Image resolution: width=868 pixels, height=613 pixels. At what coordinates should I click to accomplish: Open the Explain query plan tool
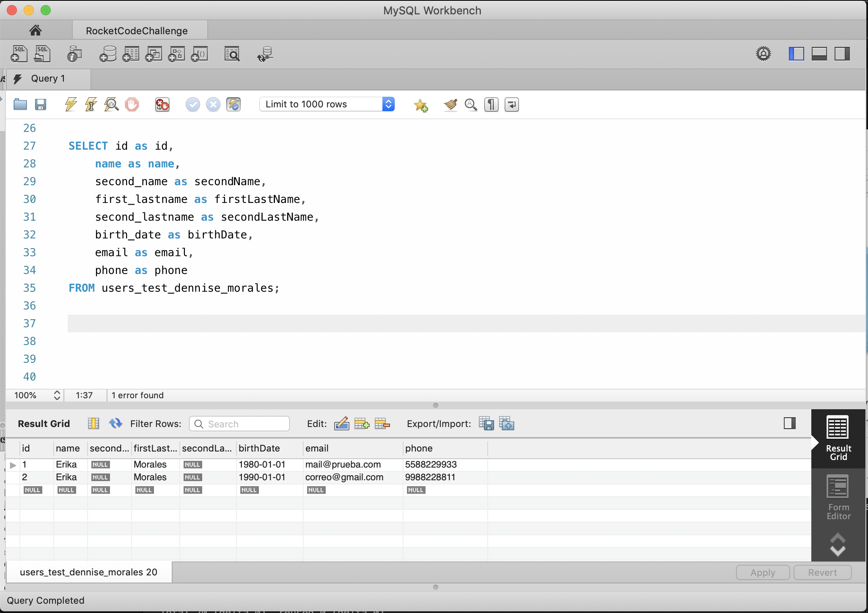(111, 104)
